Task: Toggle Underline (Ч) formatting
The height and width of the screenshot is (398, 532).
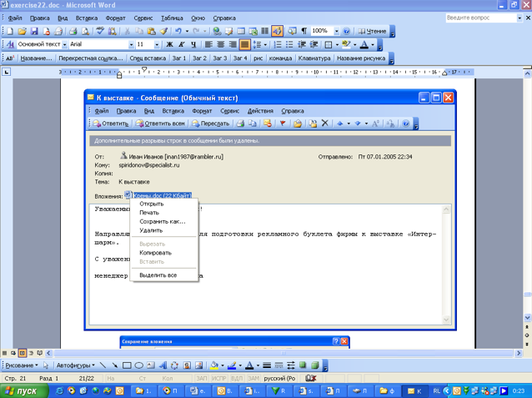Action: tap(193, 44)
